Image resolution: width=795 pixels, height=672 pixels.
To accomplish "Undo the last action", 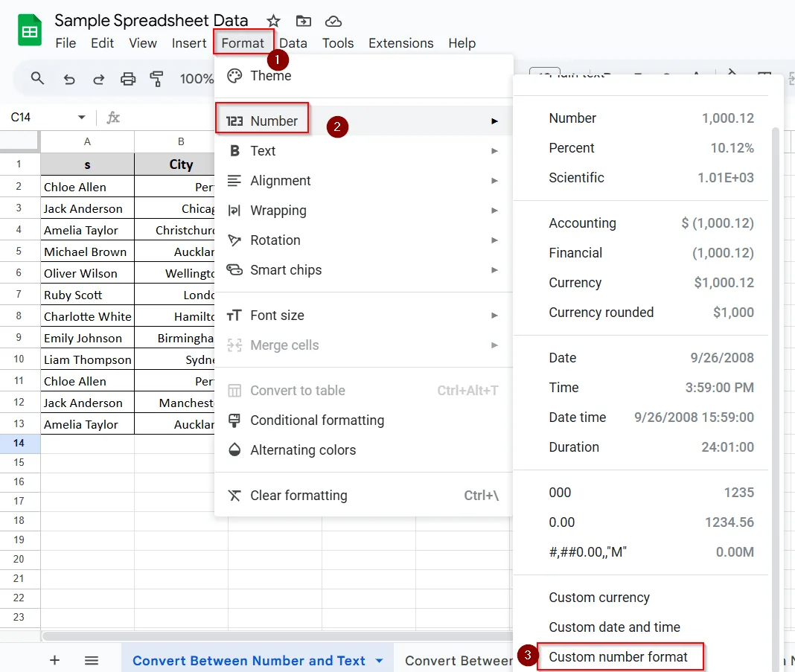I will tap(69, 79).
